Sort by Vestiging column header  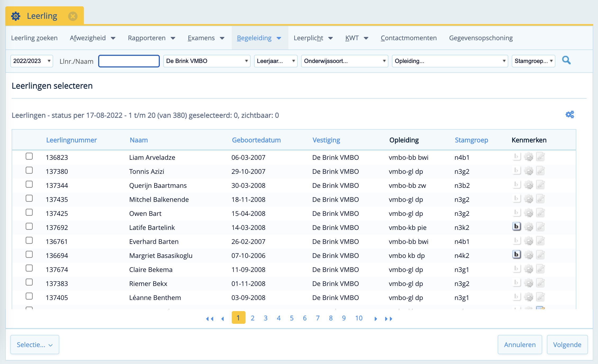click(326, 140)
